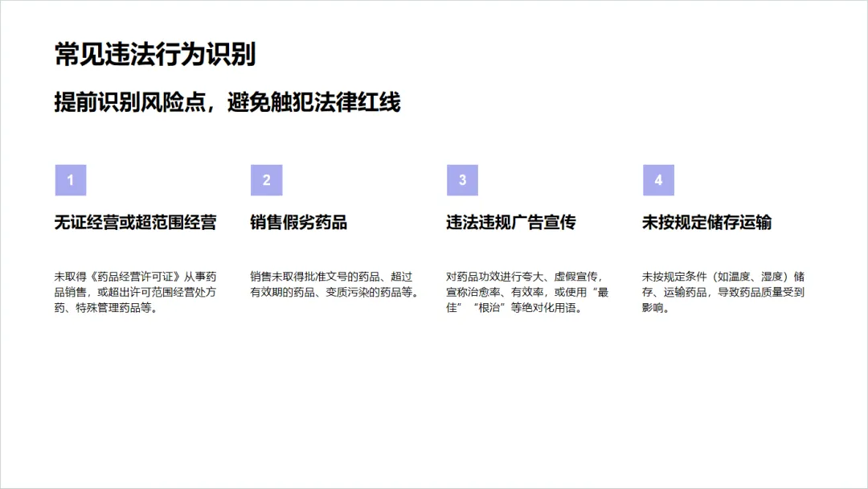Click the purple number 1 badge
The height and width of the screenshot is (489, 868).
point(70,180)
